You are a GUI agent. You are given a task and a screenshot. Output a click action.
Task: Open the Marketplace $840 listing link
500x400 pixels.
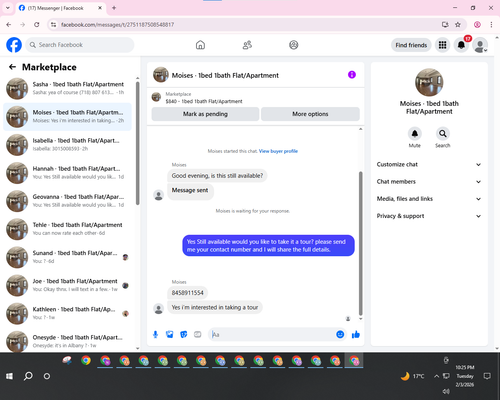tap(204, 101)
